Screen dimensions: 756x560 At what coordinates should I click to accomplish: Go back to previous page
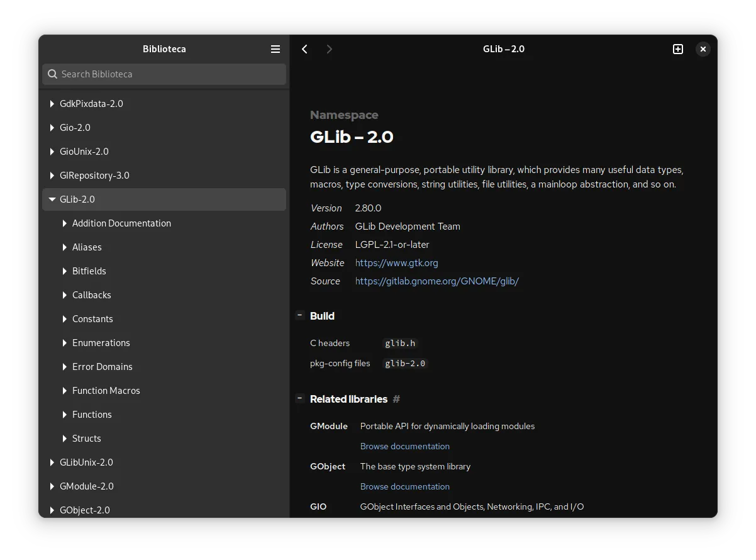pos(304,49)
